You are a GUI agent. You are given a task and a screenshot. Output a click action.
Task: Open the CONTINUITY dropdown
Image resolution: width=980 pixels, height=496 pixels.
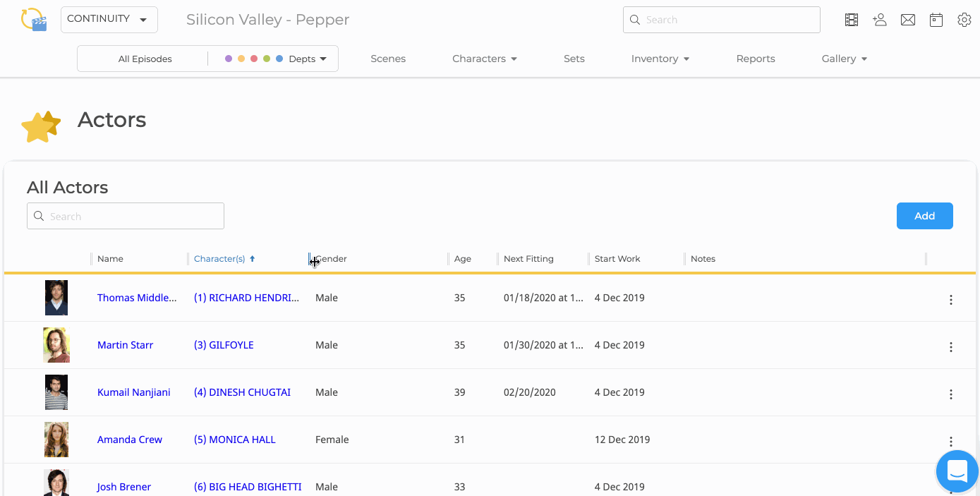pos(109,19)
